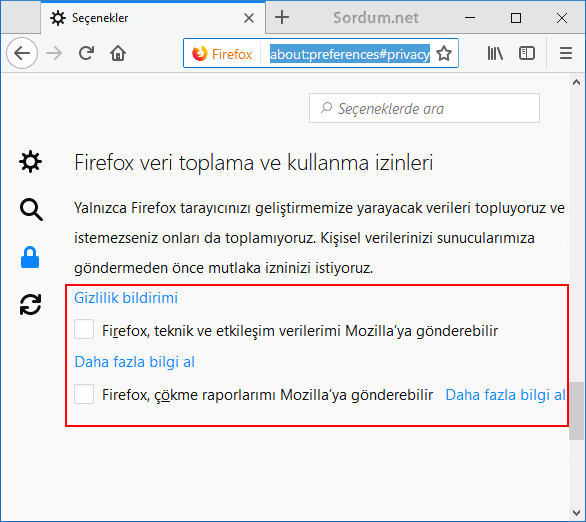The height and width of the screenshot is (522, 586).
Task: Click the scrollbar down arrow
Action: (576, 512)
